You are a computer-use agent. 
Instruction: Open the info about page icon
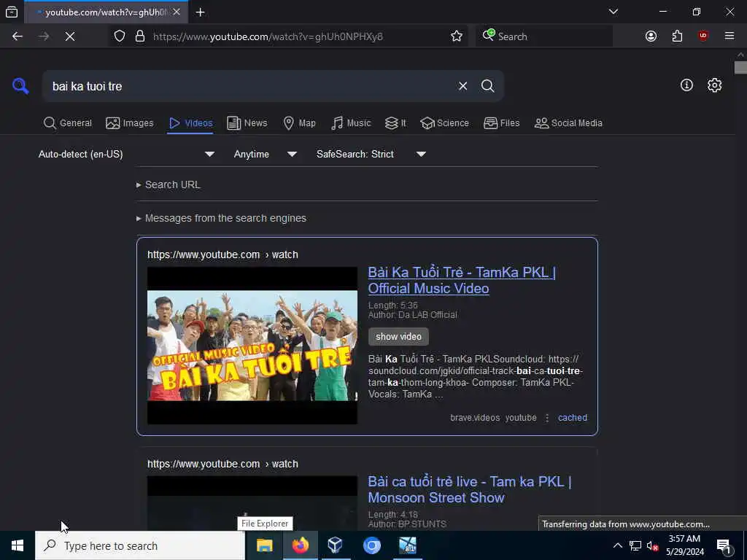tap(686, 85)
